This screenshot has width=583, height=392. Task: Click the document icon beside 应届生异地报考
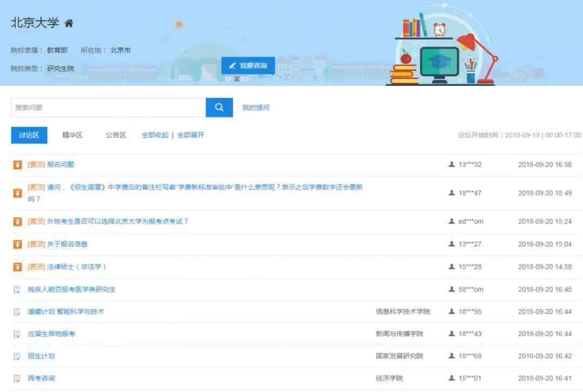(17, 334)
